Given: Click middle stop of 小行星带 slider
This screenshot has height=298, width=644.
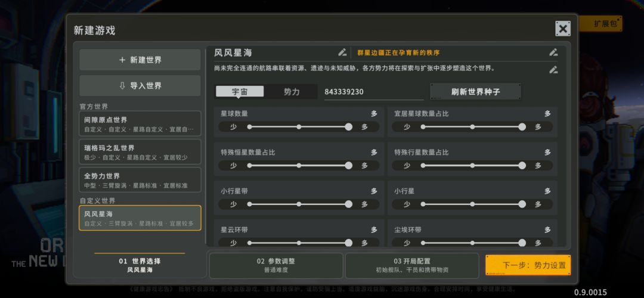Looking at the screenshot, I should tap(299, 204).
